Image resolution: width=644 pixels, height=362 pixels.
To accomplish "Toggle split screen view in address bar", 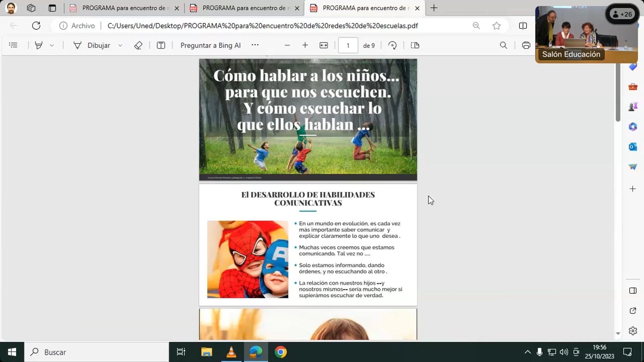I will 523,26.
